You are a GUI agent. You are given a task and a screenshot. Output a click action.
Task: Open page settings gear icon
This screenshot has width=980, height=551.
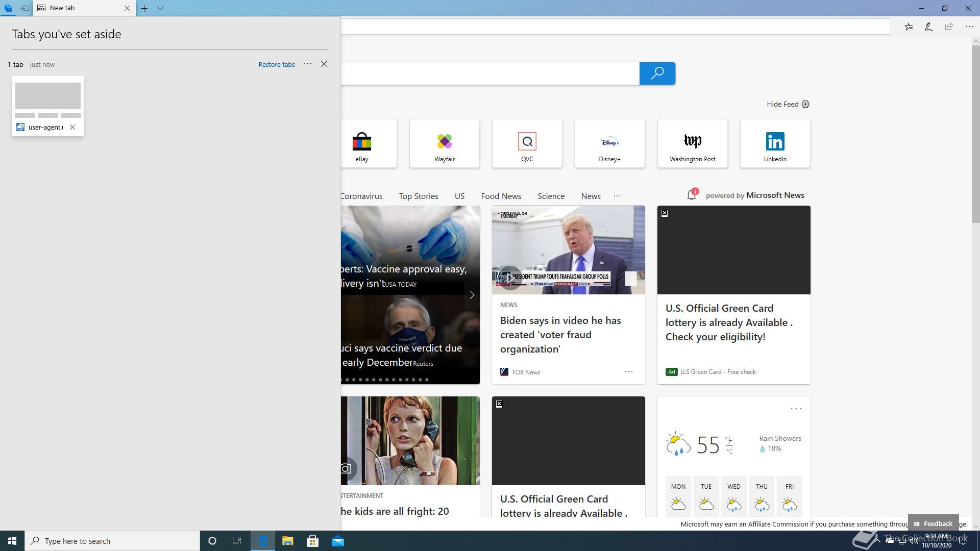pyautogui.click(x=805, y=104)
